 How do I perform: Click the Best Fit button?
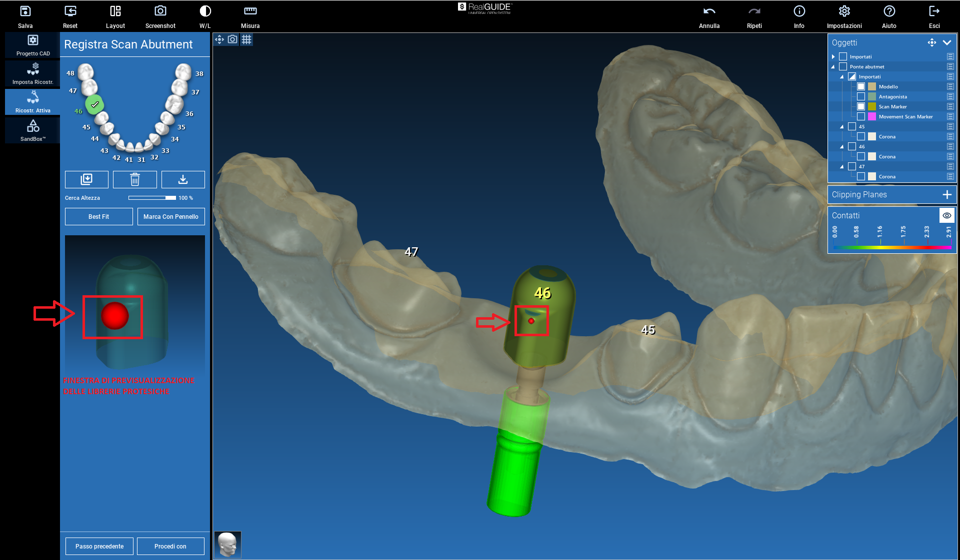[98, 217]
